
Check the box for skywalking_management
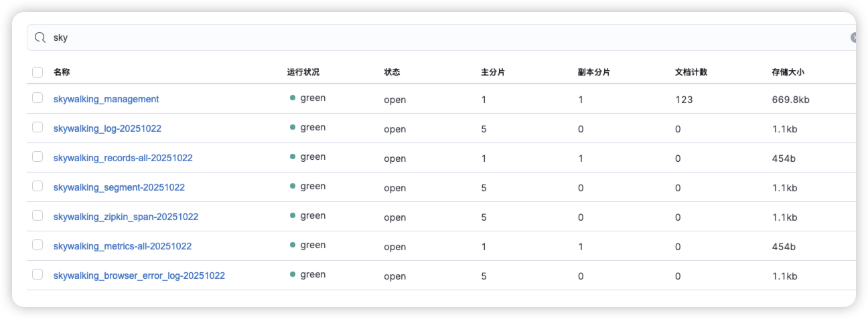pyautogui.click(x=38, y=98)
